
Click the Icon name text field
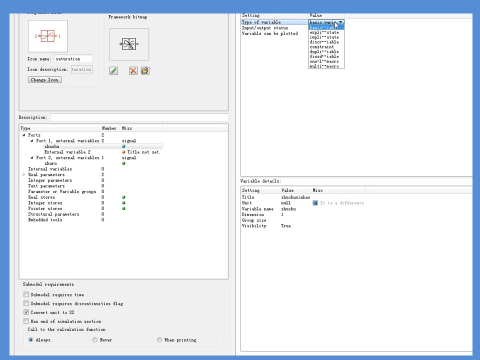point(73,59)
